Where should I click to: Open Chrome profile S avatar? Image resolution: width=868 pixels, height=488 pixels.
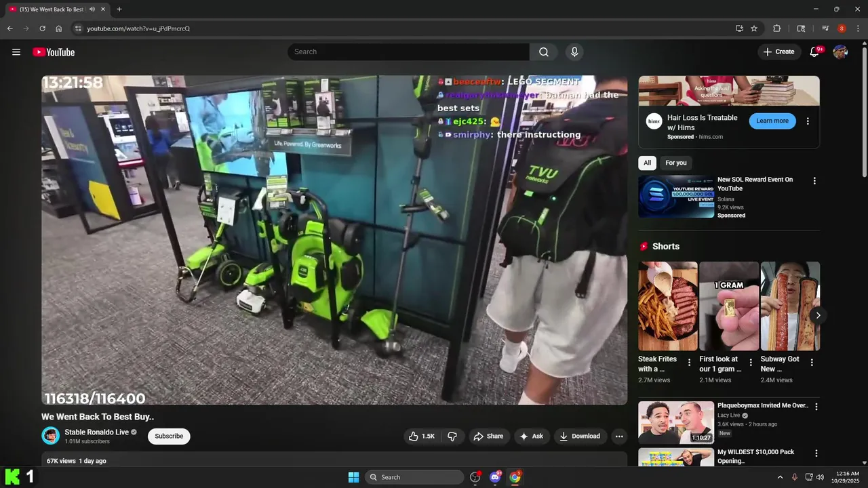[842, 28]
